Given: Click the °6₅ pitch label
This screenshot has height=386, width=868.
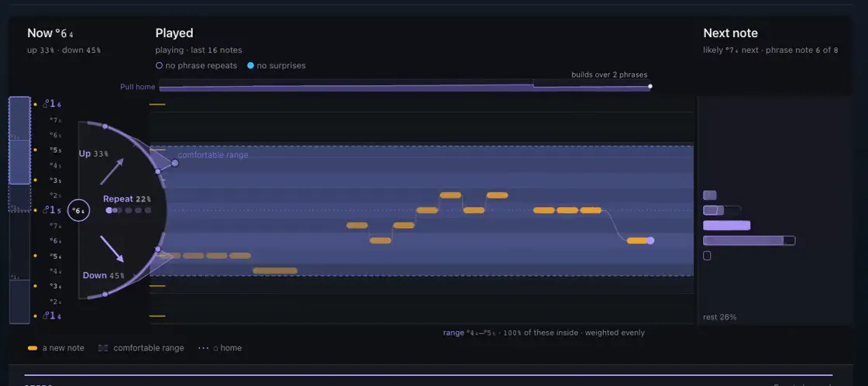Looking at the screenshot, I should coord(55,135).
